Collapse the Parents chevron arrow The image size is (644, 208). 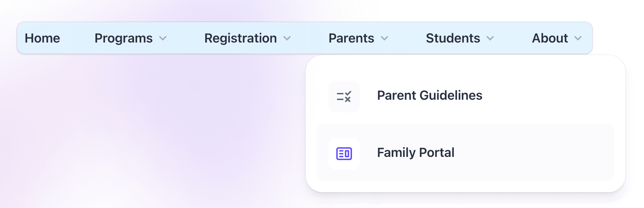(x=384, y=38)
